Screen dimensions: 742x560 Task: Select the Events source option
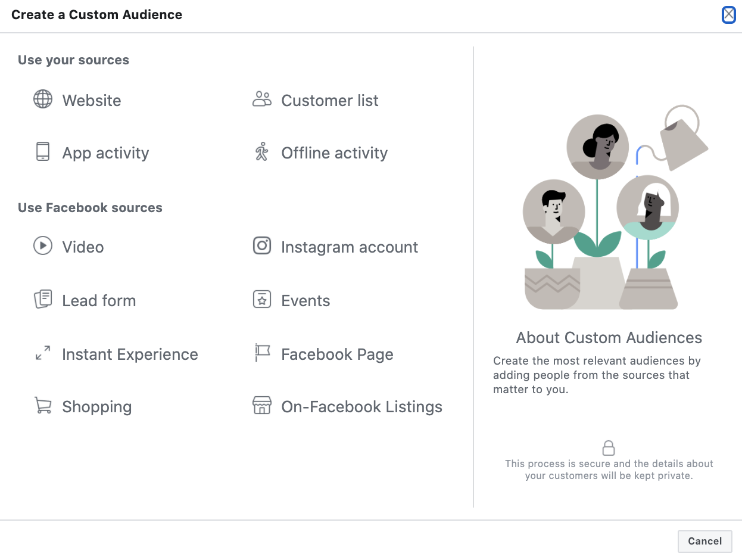pos(305,300)
